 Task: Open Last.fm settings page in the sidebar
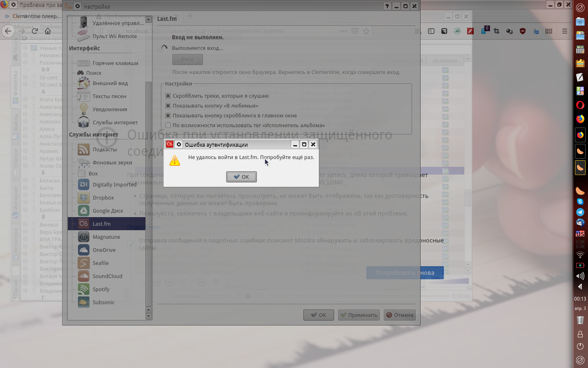106,224
